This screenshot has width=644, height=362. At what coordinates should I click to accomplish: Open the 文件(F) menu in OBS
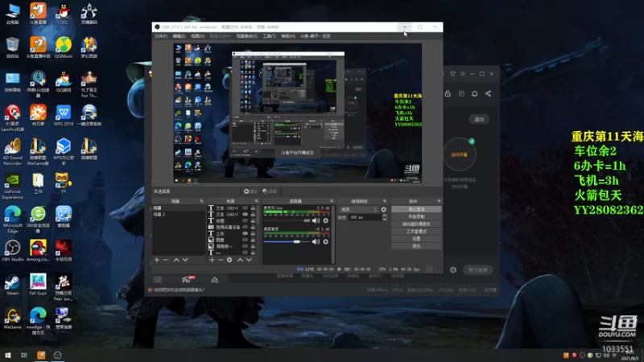pyautogui.click(x=160, y=36)
